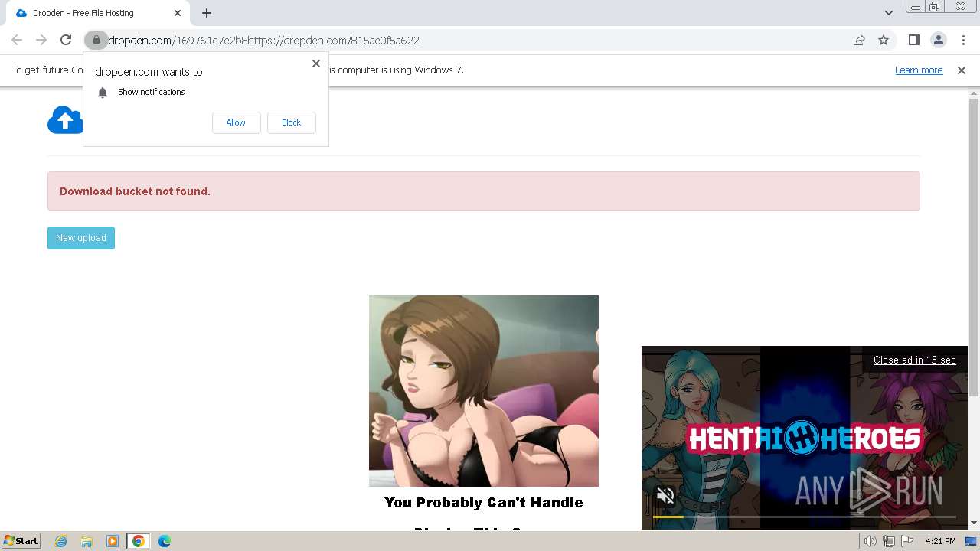Image resolution: width=980 pixels, height=551 pixels.
Task: Reload the current page
Action: pyautogui.click(x=66, y=40)
